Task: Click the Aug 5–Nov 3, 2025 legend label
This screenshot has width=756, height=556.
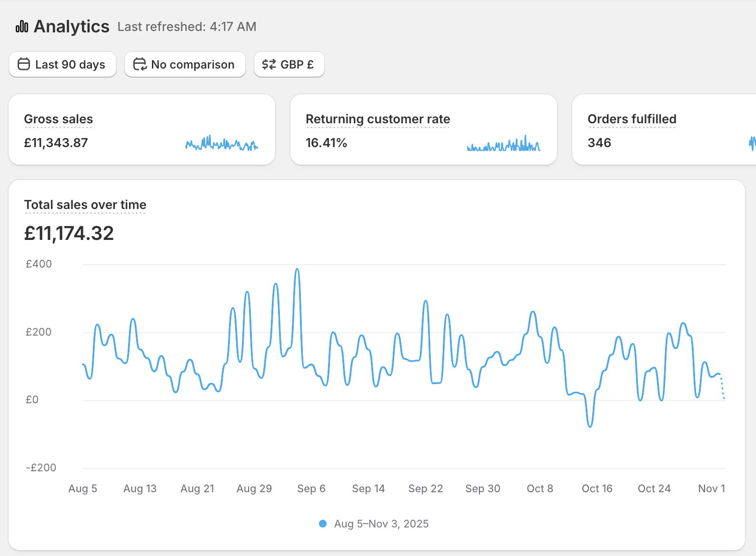Action: tap(381, 524)
